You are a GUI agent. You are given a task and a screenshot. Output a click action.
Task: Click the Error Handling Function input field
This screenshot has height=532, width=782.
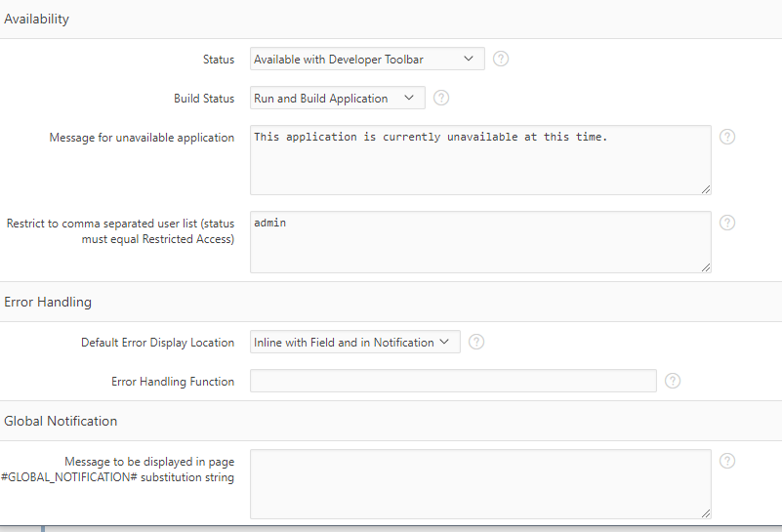(x=453, y=381)
